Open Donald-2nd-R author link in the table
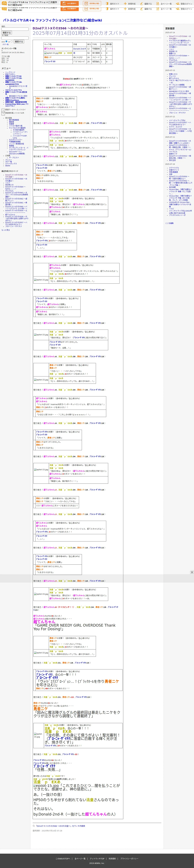This screenshot has height=868, width=194. pos(79,49)
